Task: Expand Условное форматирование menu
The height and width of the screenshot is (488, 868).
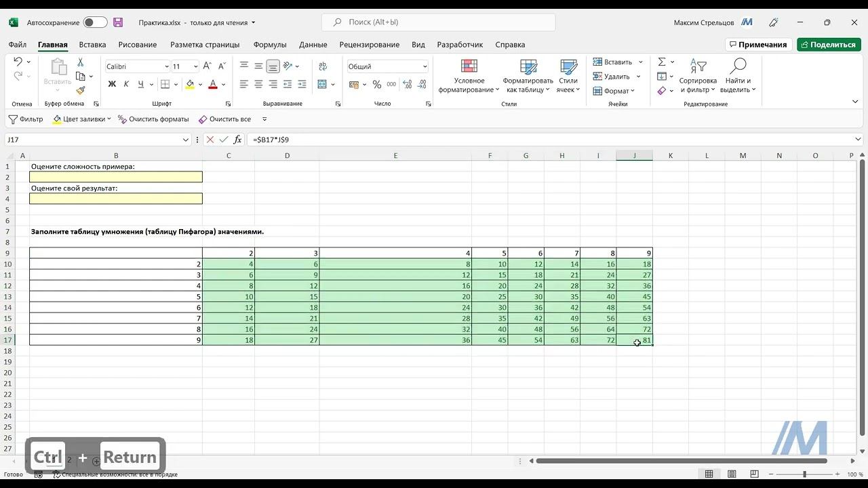Action: pyautogui.click(x=469, y=76)
